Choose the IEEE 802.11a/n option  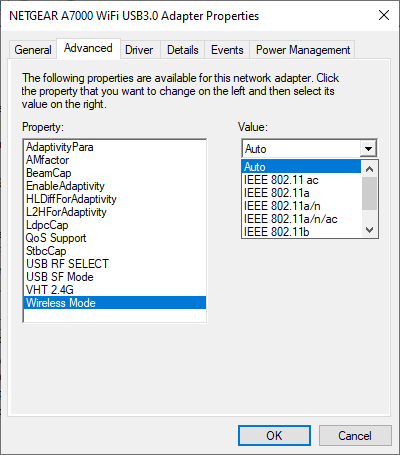(x=301, y=206)
